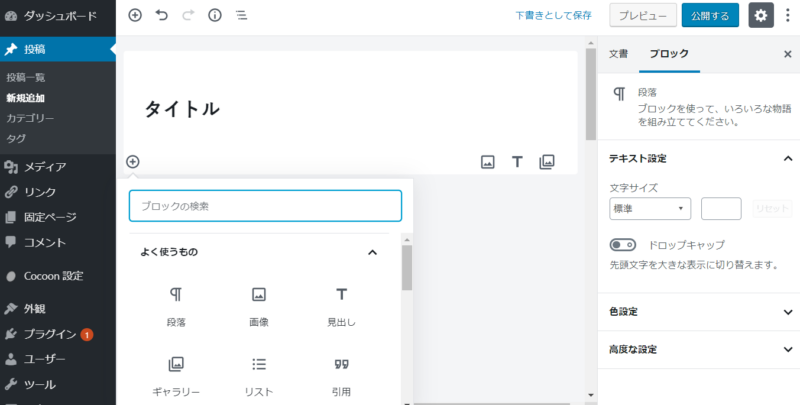Viewport: 800px width, 405px height.
Task: Click the inline add block plus icon below title
Action: pos(133,162)
